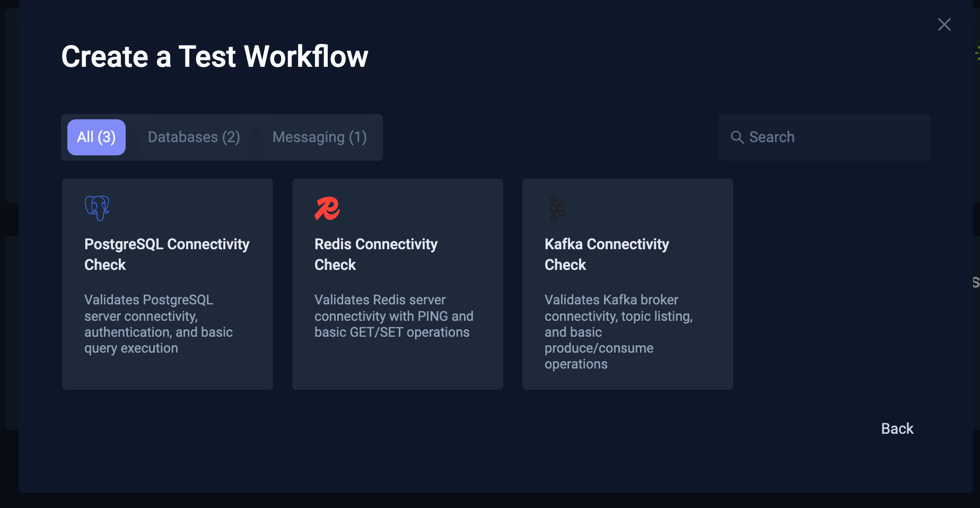Image resolution: width=980 pixels, height=508 pixels.
Task: Click the PostgreSQL elephant logo icon
Action: click(x=97, y=207)
